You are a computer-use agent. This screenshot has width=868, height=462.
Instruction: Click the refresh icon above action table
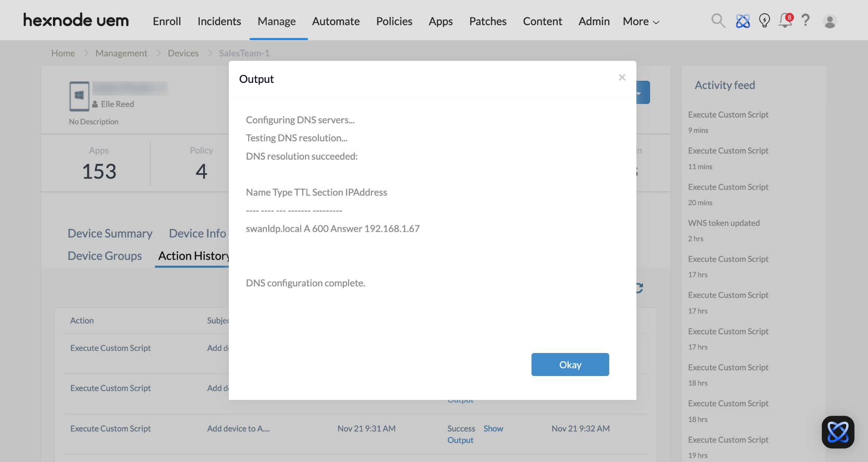(640, 288)
